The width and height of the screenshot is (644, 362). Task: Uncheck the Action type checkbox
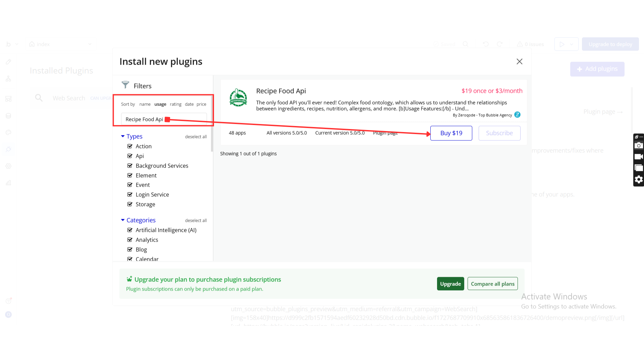click(x=130, y=146)
